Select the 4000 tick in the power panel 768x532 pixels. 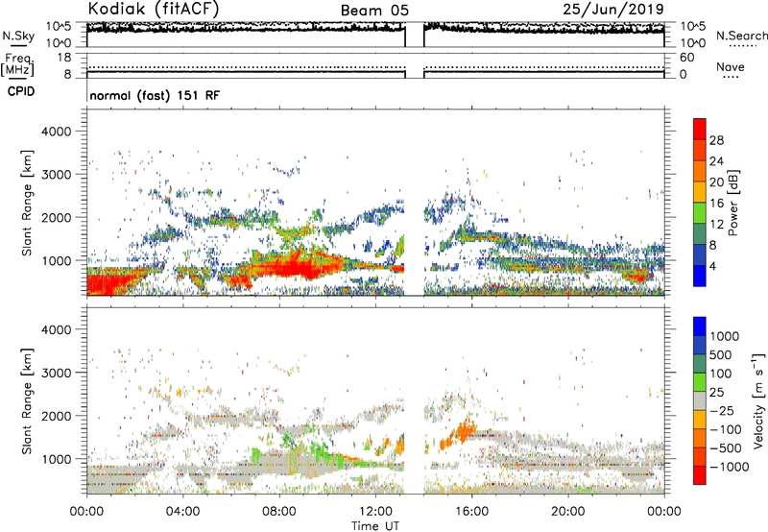coord(57,132)
